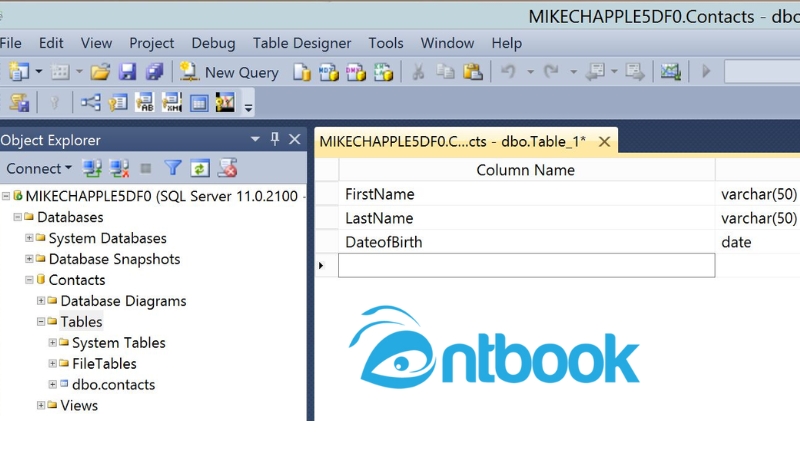
Task: Click the Save All icon
Action: point(154,72)
